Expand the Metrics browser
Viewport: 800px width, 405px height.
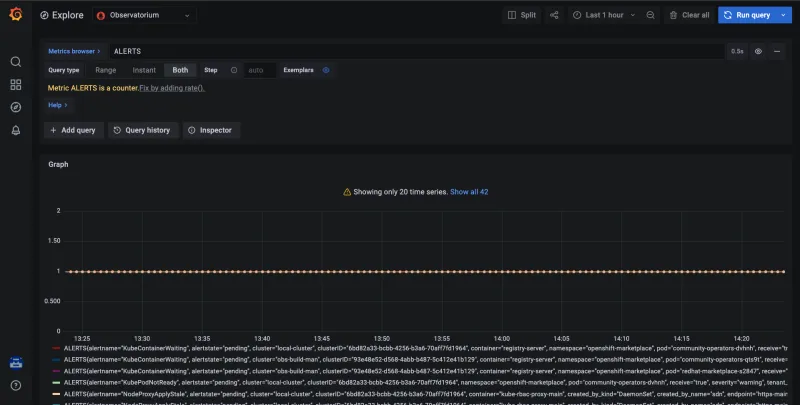(75, 50)
